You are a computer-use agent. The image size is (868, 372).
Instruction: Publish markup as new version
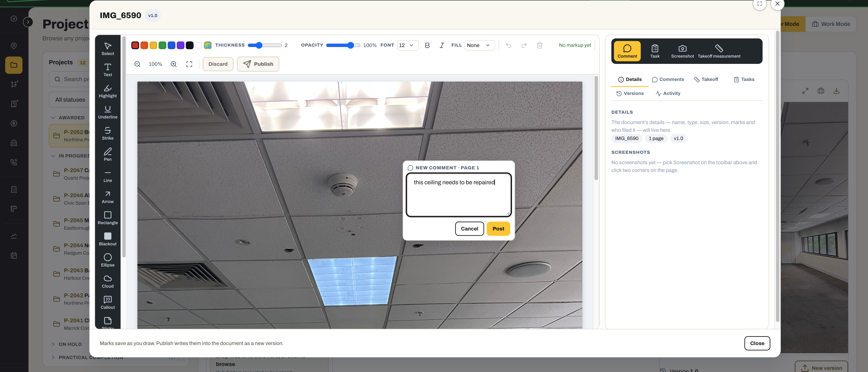pyautogui.click(x=258, y=64)
